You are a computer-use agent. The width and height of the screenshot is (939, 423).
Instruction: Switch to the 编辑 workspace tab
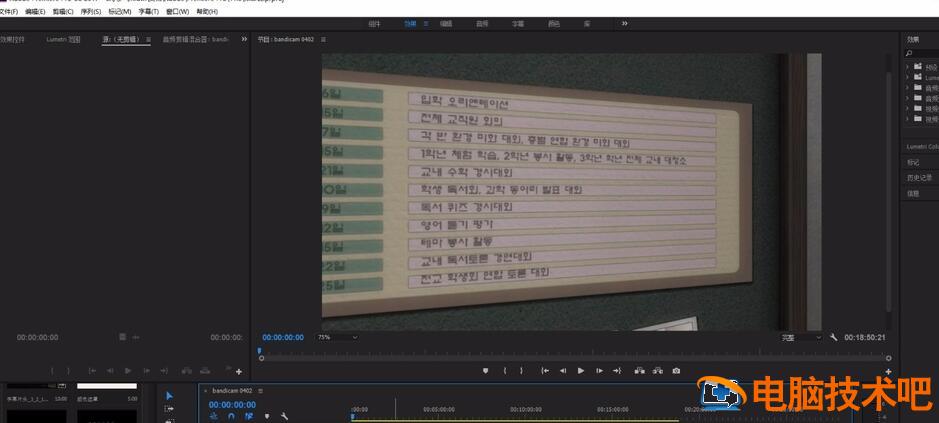tap(446, 23)
